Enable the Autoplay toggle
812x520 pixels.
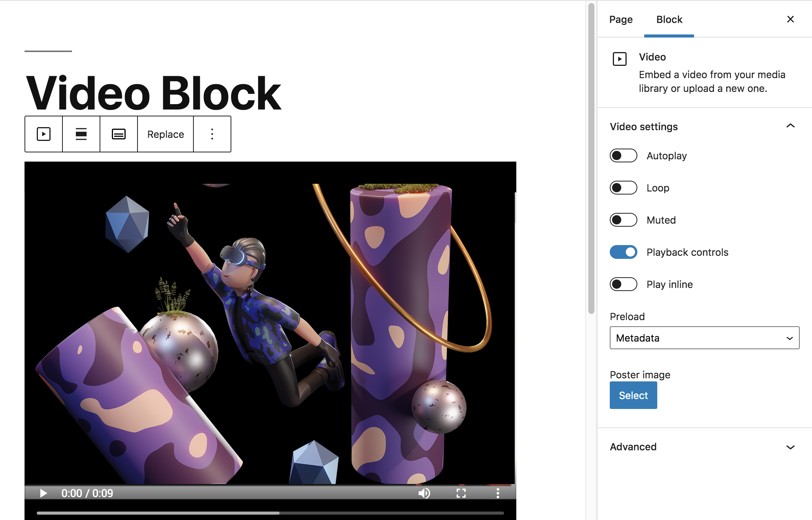click(x=623, y=155)
